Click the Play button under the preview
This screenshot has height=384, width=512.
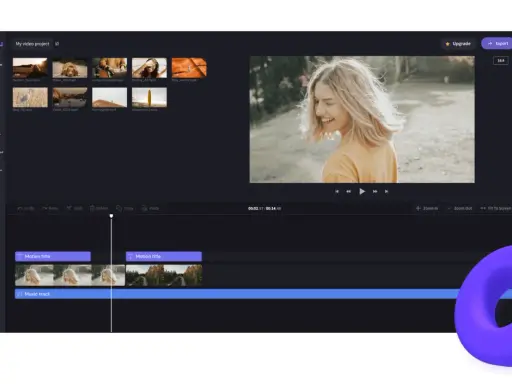click(x=362, y=191)
